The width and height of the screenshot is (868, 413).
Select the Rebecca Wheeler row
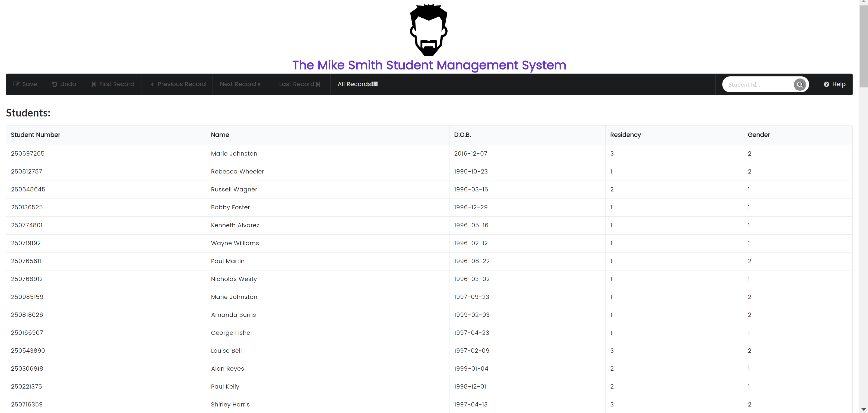pyautogui.click(x=237, y=172)
